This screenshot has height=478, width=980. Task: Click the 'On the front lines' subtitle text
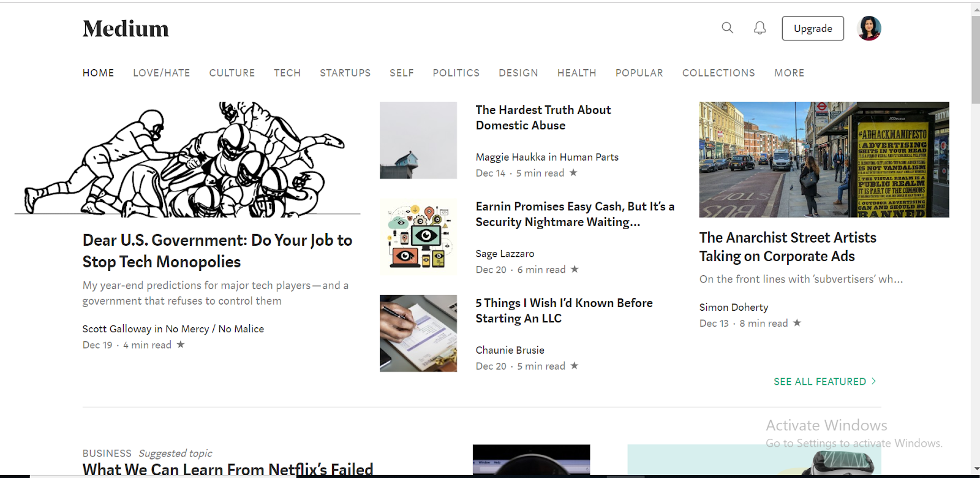click(801, 279)
